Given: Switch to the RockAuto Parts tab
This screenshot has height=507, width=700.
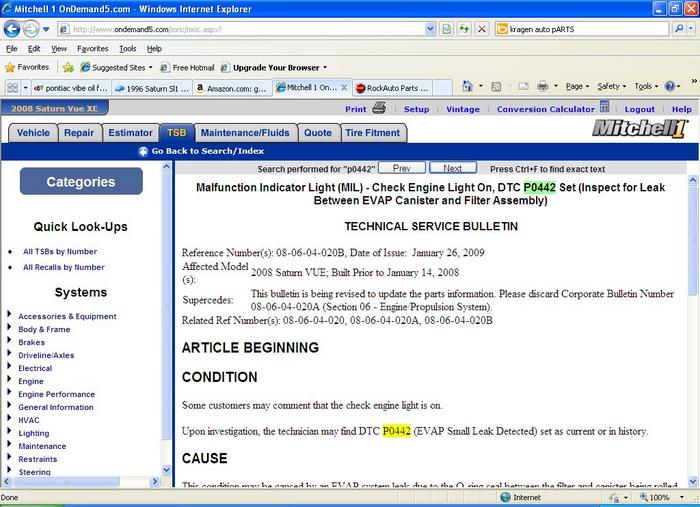Looking at the screenshot, I should 392,88.
